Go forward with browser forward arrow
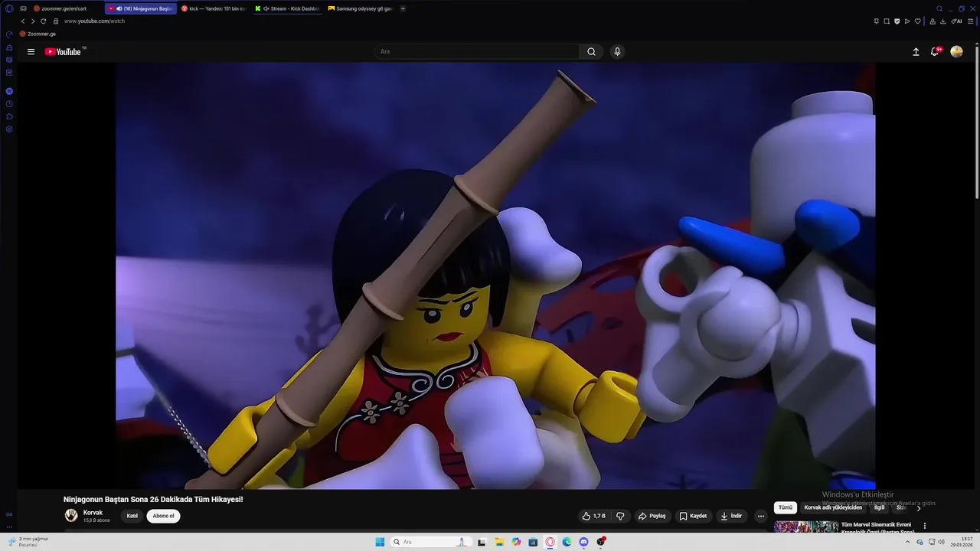 click(x=32, y=21)
